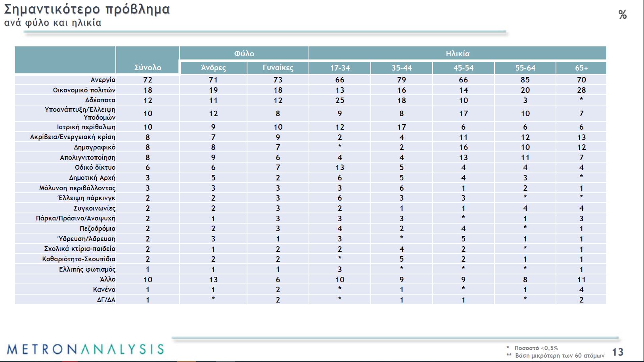
Task: Click the 'Σύνολο' column header
Action: click(148, 67)
